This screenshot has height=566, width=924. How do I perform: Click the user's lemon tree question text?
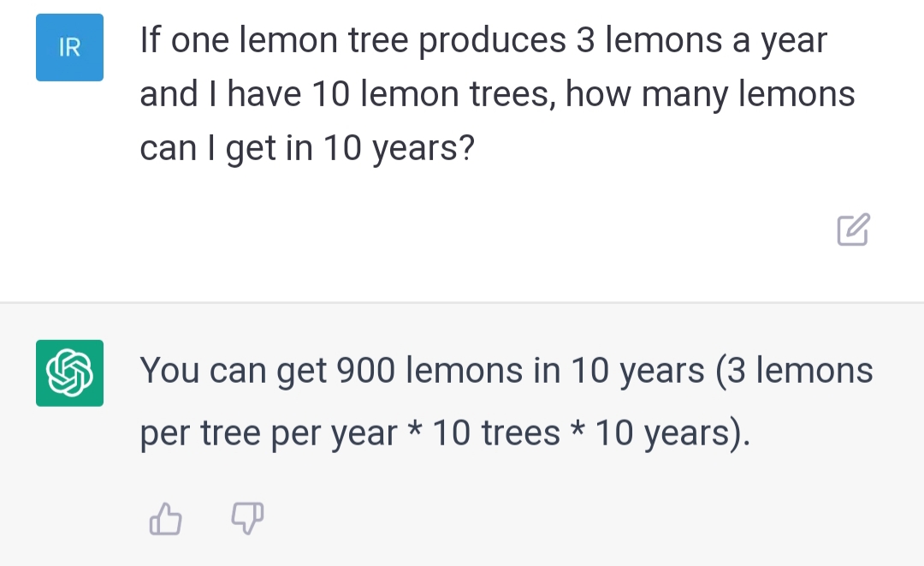pyautogui.click(x=496, y=94)
